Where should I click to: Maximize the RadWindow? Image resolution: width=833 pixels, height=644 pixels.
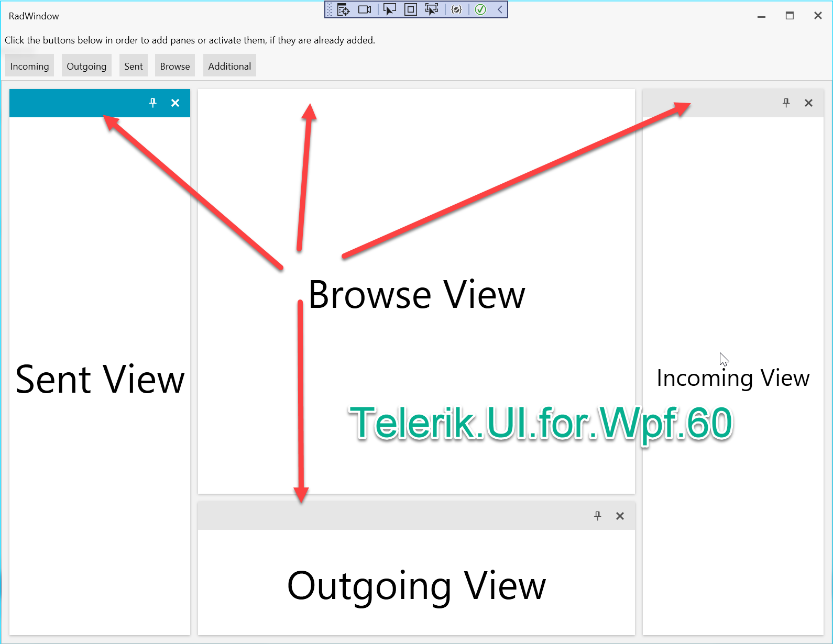[x=790, y=16]
